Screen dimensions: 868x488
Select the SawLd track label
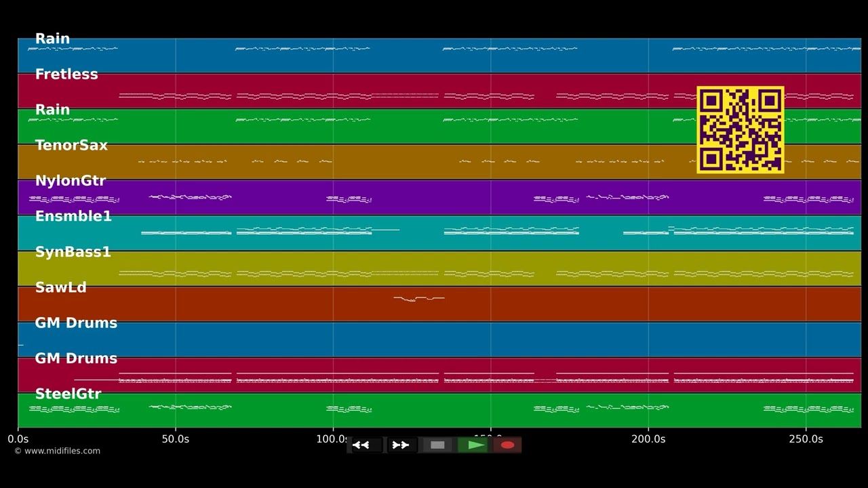61,287
